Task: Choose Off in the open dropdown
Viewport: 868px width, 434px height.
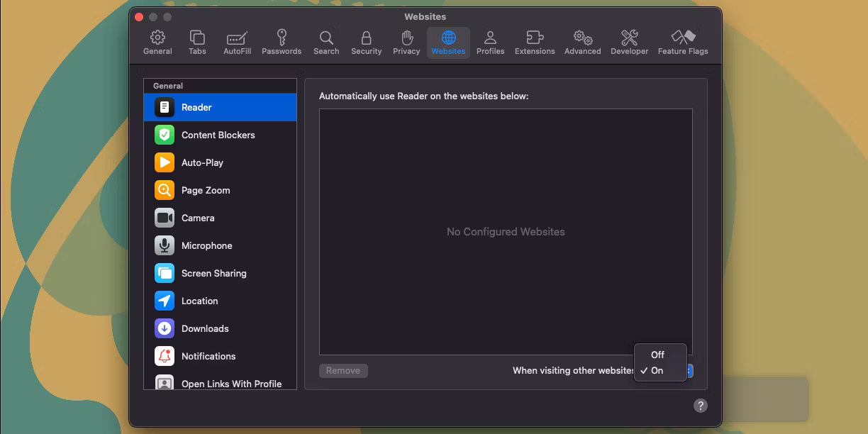Action: pyautogui.click(x=658, y=354)
